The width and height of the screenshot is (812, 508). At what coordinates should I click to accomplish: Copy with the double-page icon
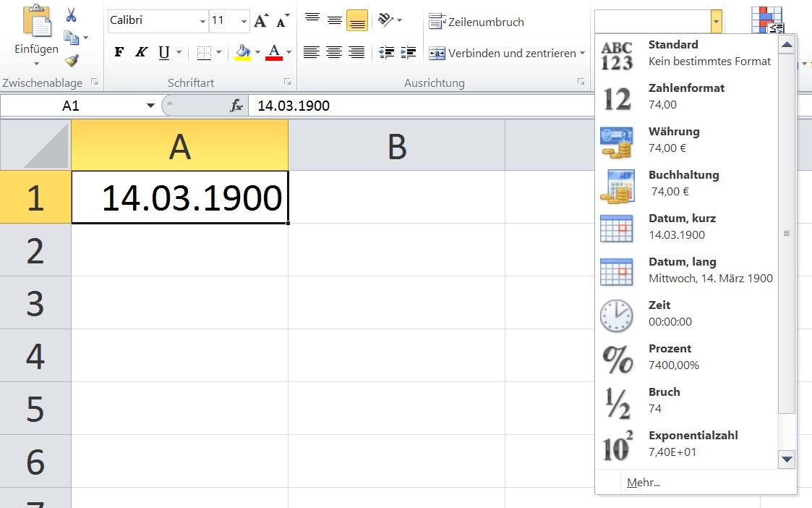pyautogui.click(x=71, y=38)
